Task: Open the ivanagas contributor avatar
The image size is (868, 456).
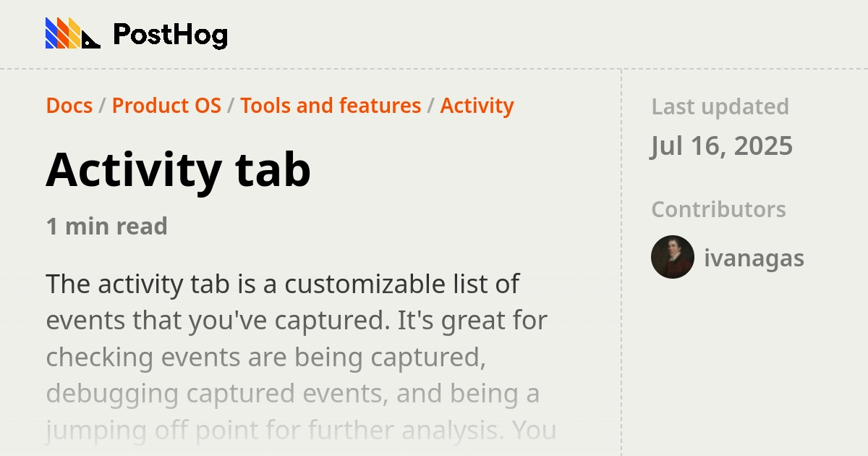Action: pos(672,258)
